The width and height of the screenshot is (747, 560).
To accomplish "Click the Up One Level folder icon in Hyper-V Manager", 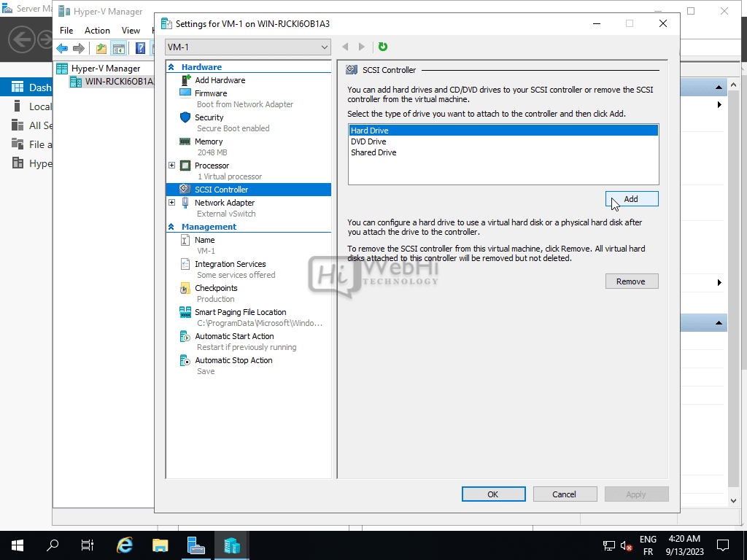I will 101,48.
